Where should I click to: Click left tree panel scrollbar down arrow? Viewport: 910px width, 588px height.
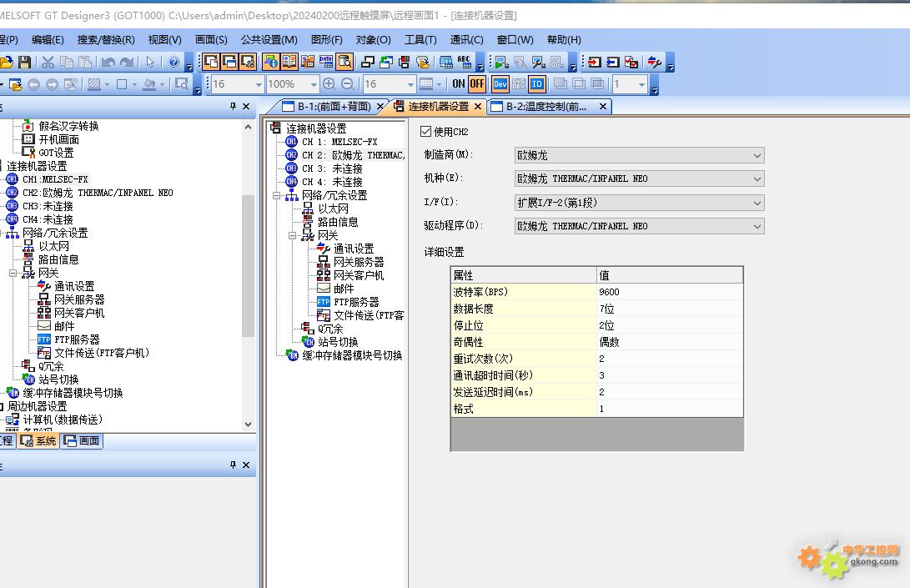click(248, 425)
